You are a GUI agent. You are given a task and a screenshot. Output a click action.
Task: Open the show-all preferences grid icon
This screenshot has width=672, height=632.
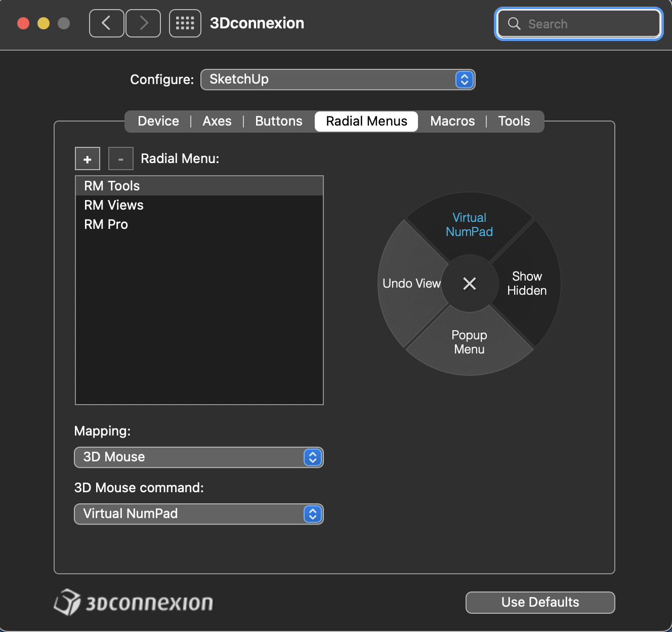(185, 23)
